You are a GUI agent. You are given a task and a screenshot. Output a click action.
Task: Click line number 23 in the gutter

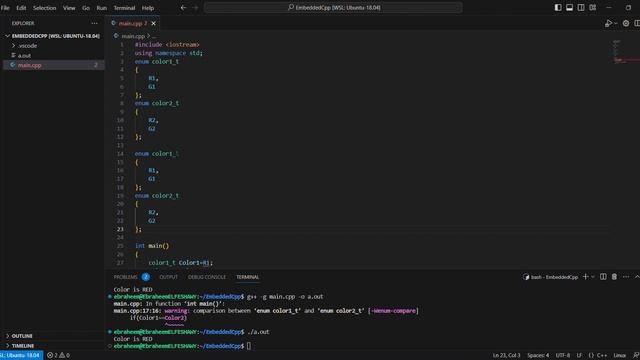click(x=120, y=229)
